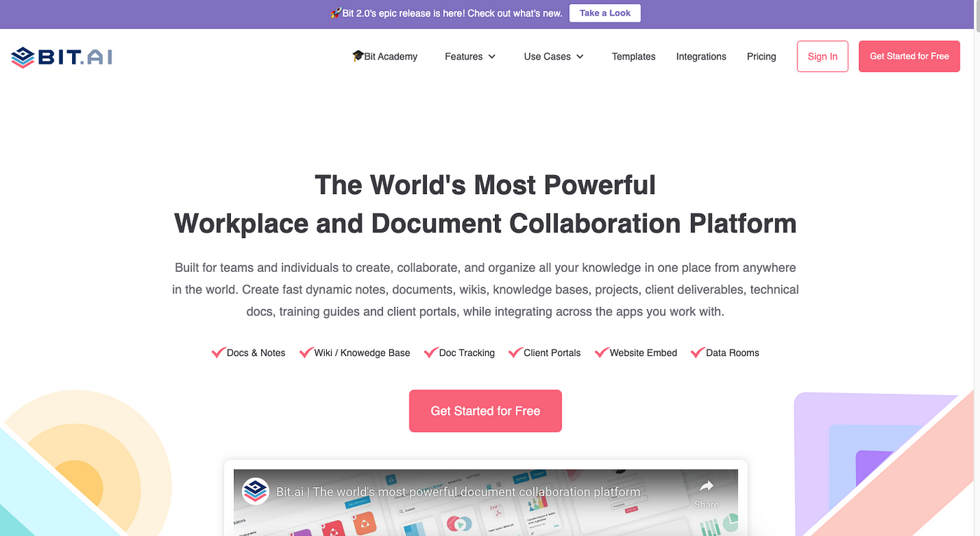Screen dimensions: 980x536
Task: Click the Client Portals text
Action: [552, 353]
